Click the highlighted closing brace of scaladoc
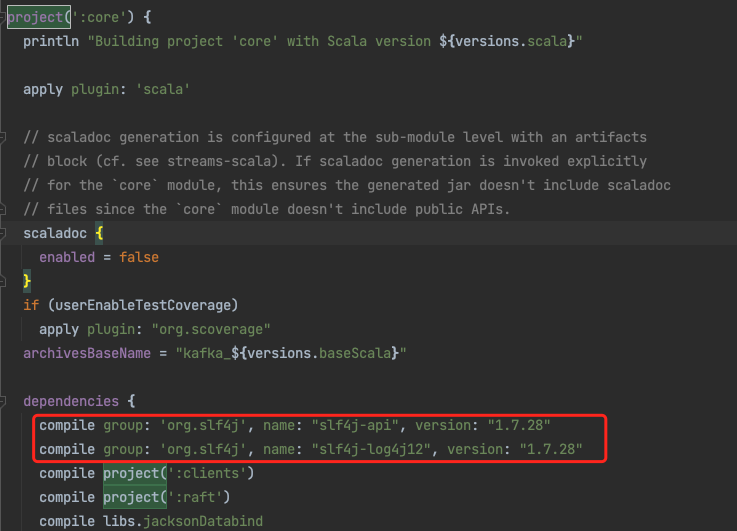The width and height of the screenshot is (737, 531). click(28, 281)
